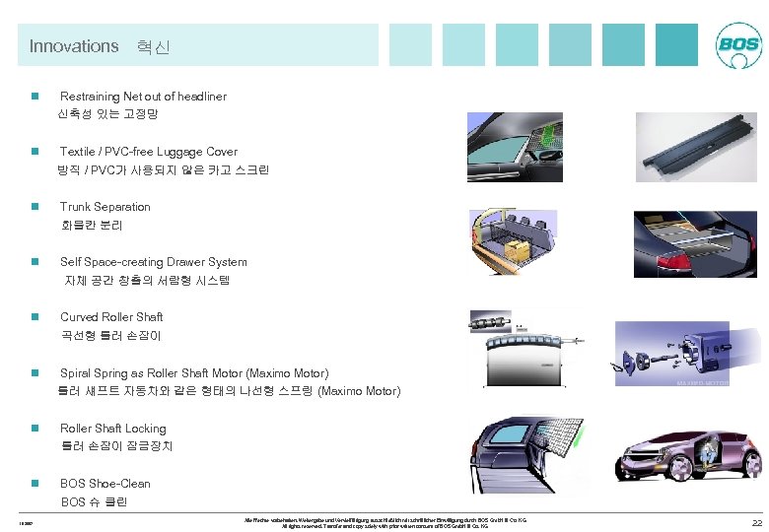This screenshot has height=532, width=769.
Task: Click the Korean spiral spring Maximo Motor line
Action: tap(229, 391)
